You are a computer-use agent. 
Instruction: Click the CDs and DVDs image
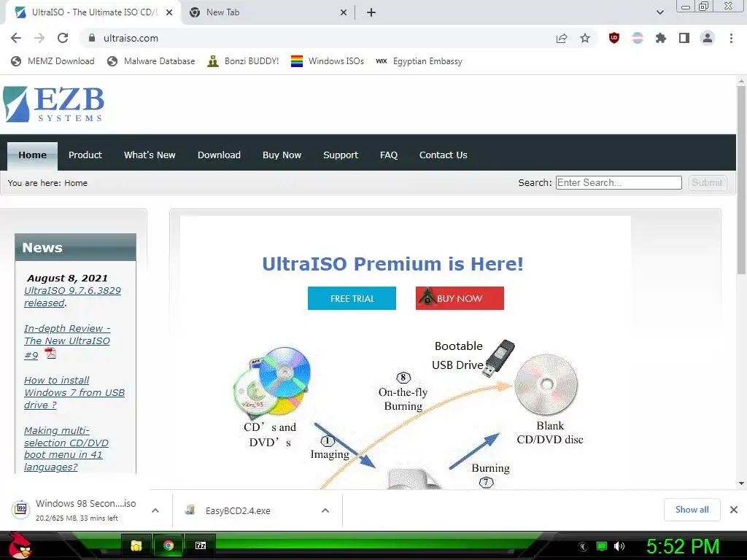pos(272,382)
